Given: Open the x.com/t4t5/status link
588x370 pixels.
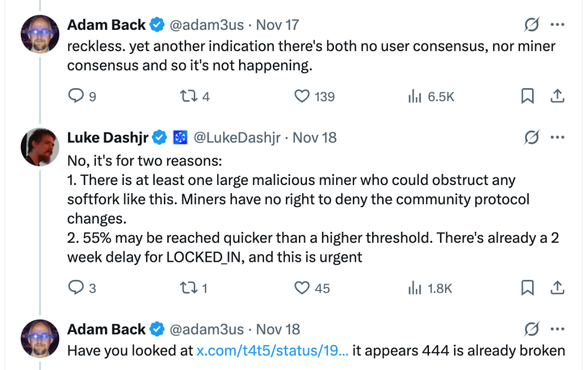Looking at the screenshot, I should (x=271, y=351).
